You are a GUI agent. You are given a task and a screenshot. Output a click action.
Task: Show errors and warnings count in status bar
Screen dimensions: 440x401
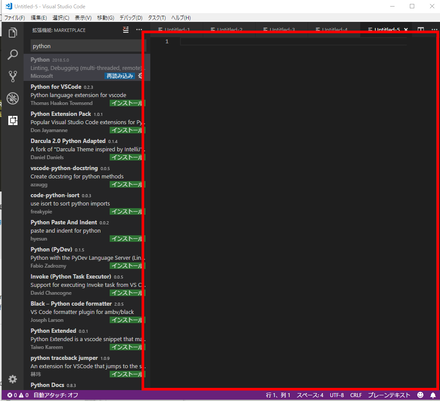[18, 395]
